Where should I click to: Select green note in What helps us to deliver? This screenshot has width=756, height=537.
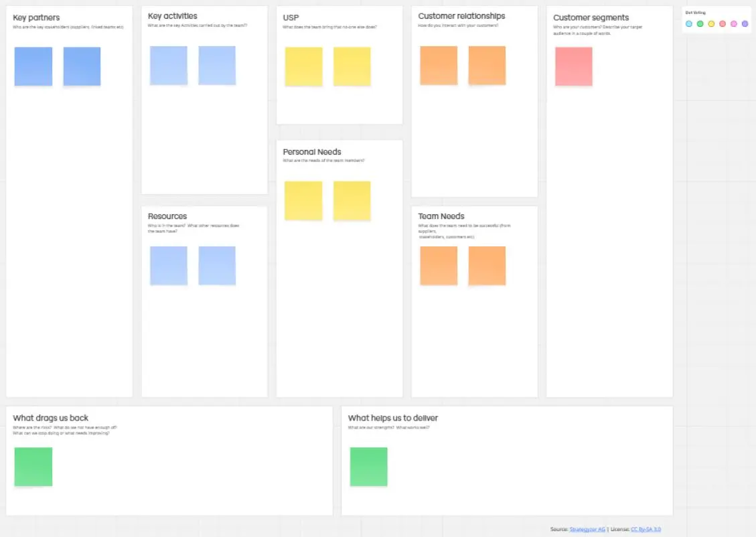pos(368,467)
